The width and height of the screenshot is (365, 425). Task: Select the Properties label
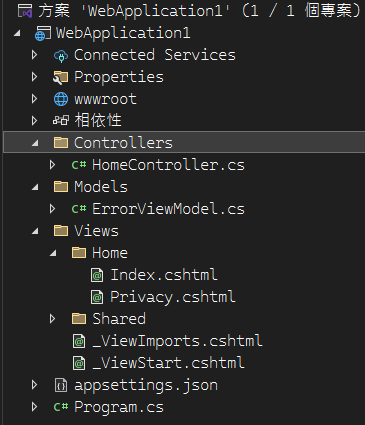(x=119, y=77)
